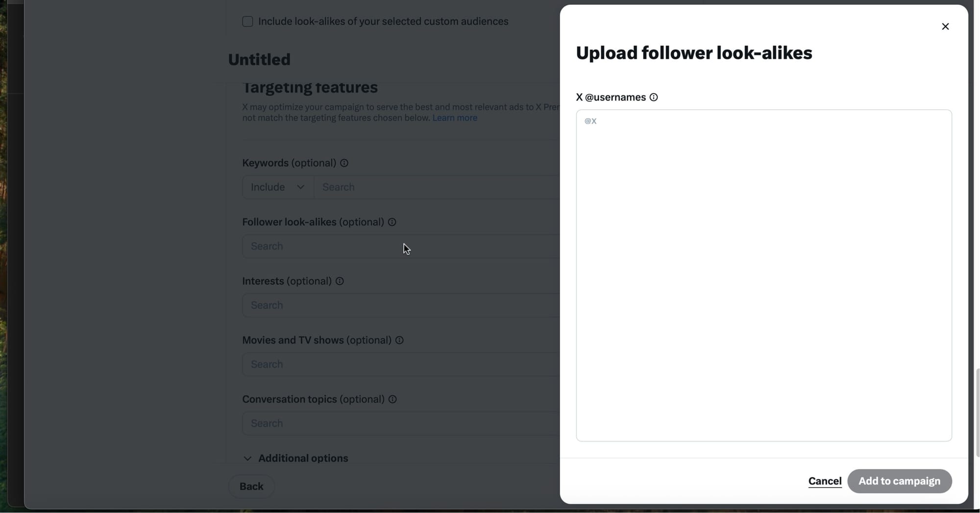
Task: Click Add to campaign
Action: tap(900, 481)
